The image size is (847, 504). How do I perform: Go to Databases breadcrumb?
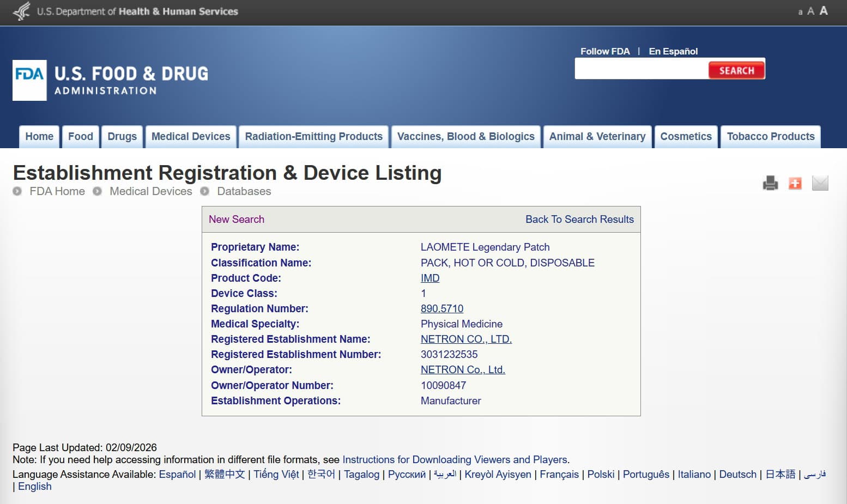tap(244, 191)
